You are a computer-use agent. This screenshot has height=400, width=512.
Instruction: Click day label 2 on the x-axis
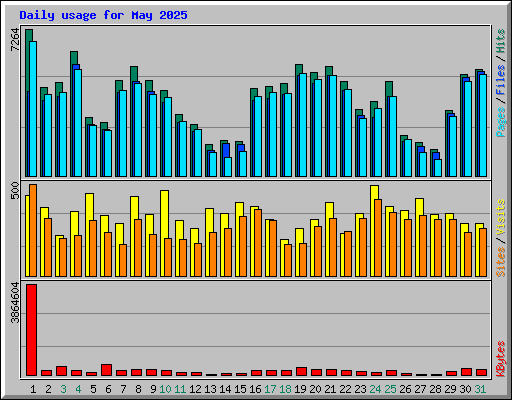click(x=48, y=389)
